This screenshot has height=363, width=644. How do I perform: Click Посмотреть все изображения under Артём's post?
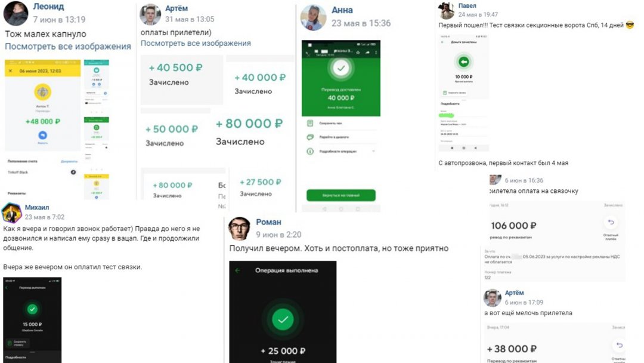click(x=196, y=43)
